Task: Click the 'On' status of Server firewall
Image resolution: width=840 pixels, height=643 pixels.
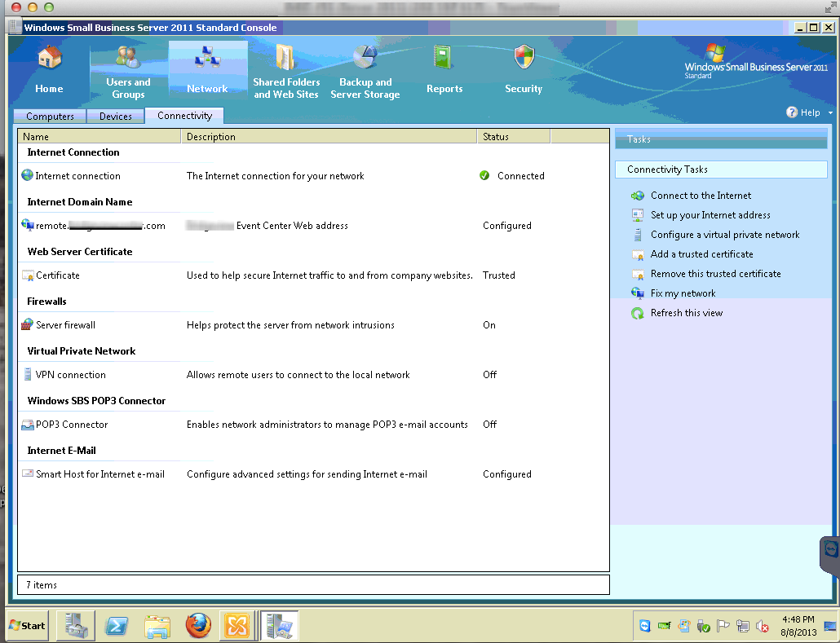Action: pyautogui.click(x=489, y=325)
